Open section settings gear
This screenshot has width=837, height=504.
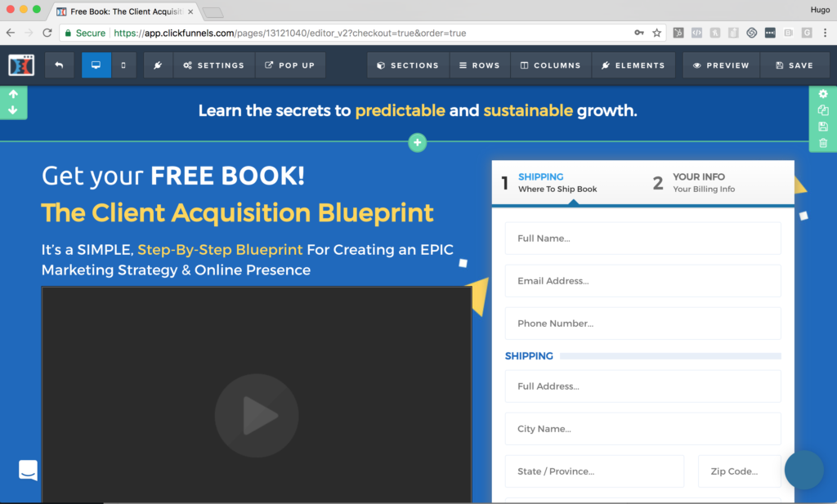point(823,94)
